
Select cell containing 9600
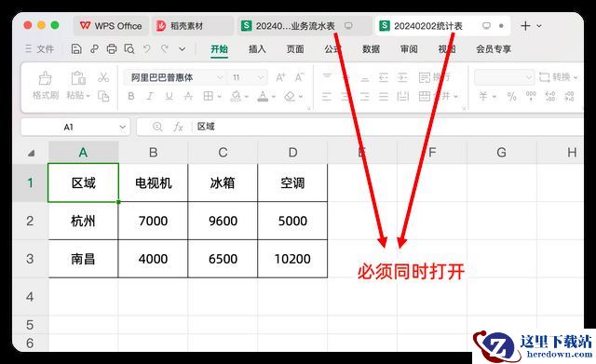[223, 221]
